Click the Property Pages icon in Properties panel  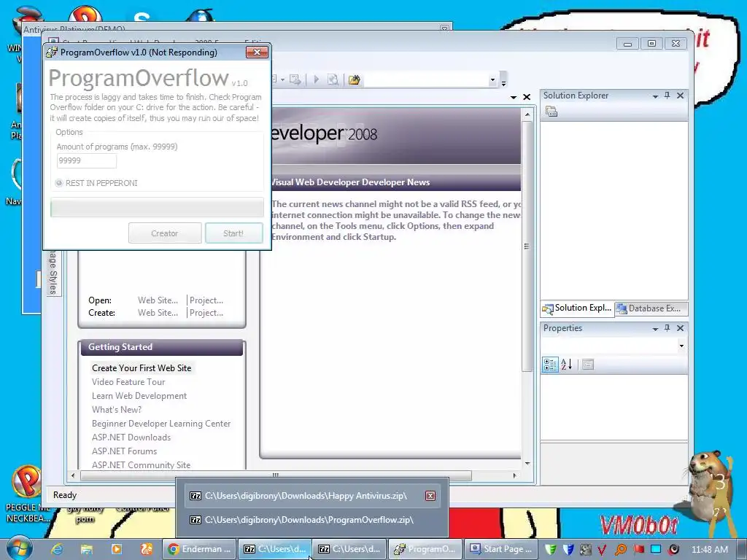click(588, 365)
